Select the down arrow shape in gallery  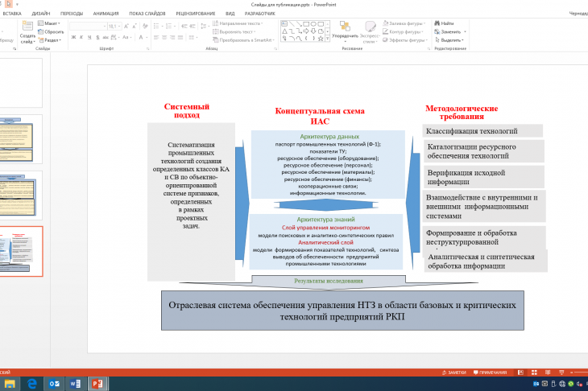tap(313, 31)
